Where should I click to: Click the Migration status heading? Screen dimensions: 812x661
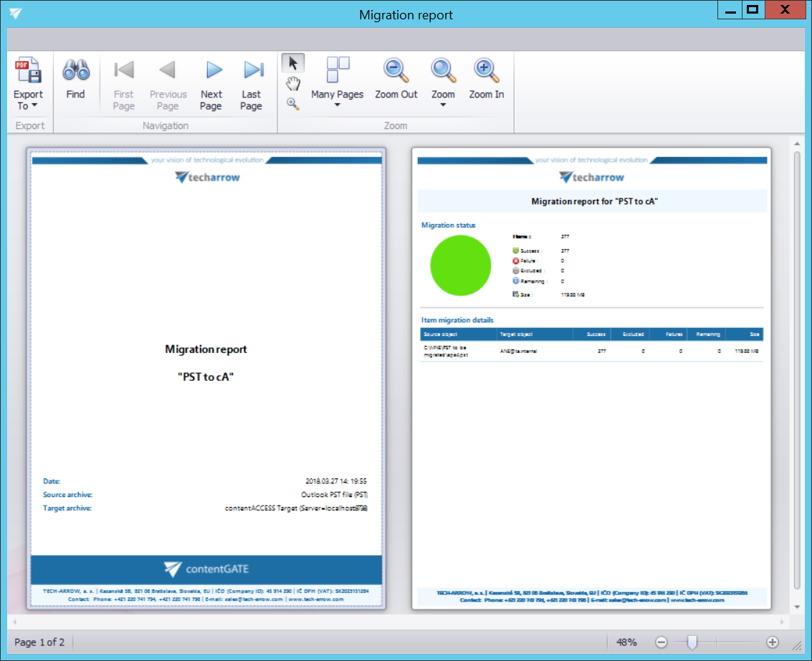[449, 225]
